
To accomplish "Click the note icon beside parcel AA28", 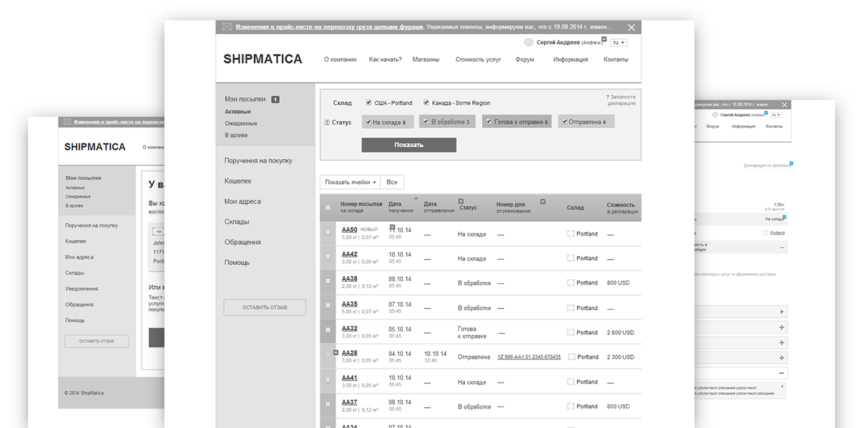I will (x=336, y=352).
